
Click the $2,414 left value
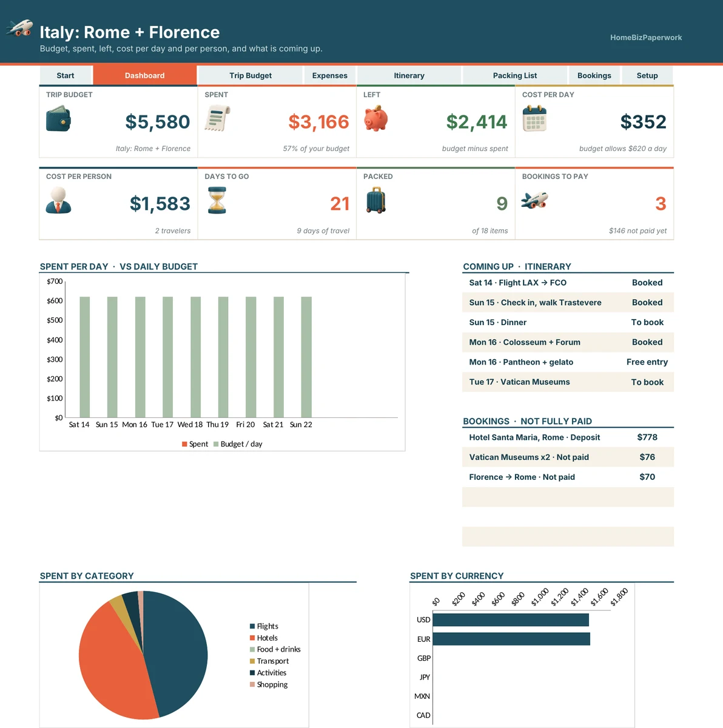[477, 122]
